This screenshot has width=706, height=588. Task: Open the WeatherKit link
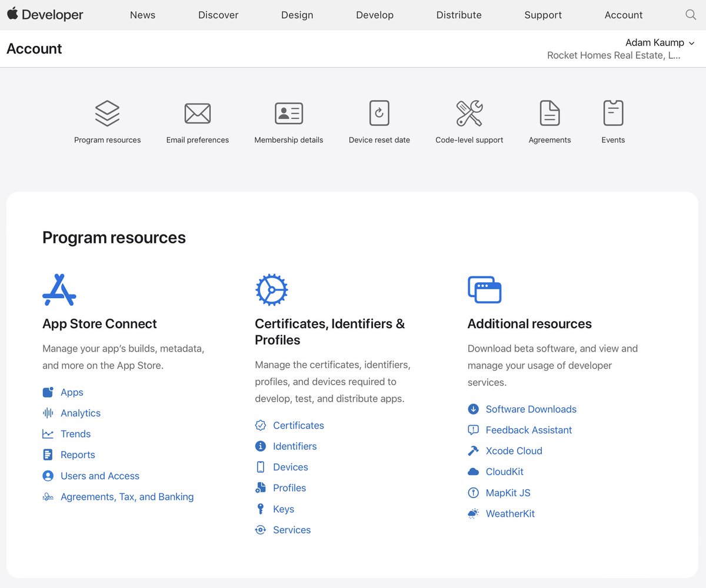pyautogui.click(x=510, y=513)
